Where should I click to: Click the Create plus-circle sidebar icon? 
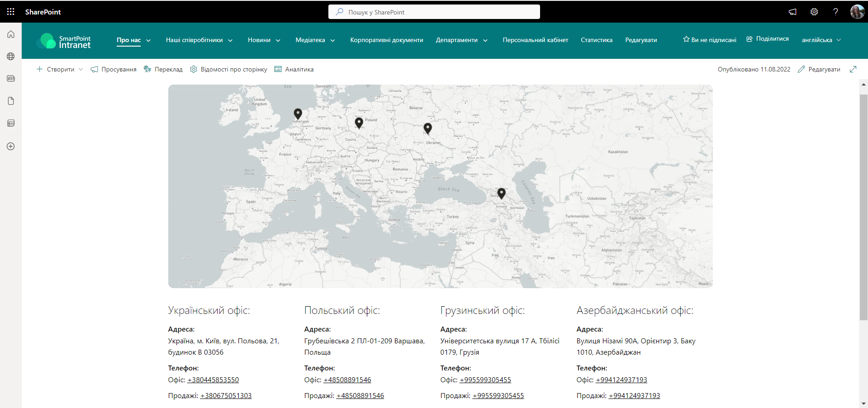click(x=11, y=147)
